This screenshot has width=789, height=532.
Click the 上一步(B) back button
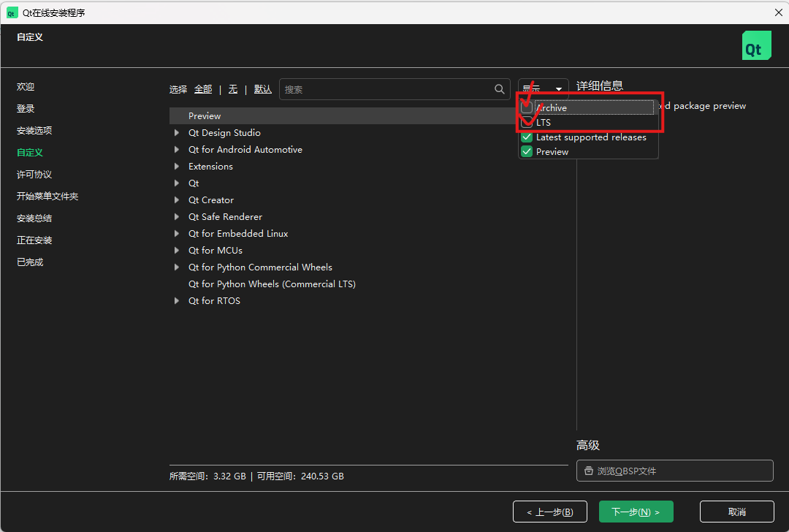(x=550, y=512)
